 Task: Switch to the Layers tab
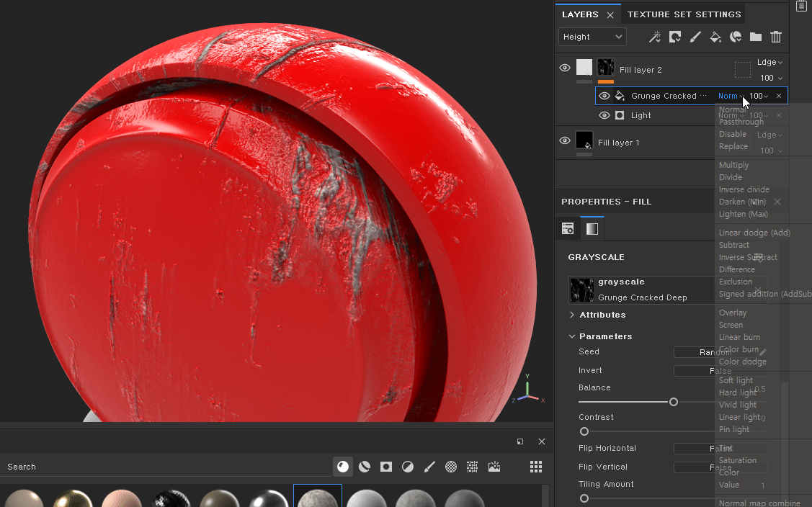point(580,14)
